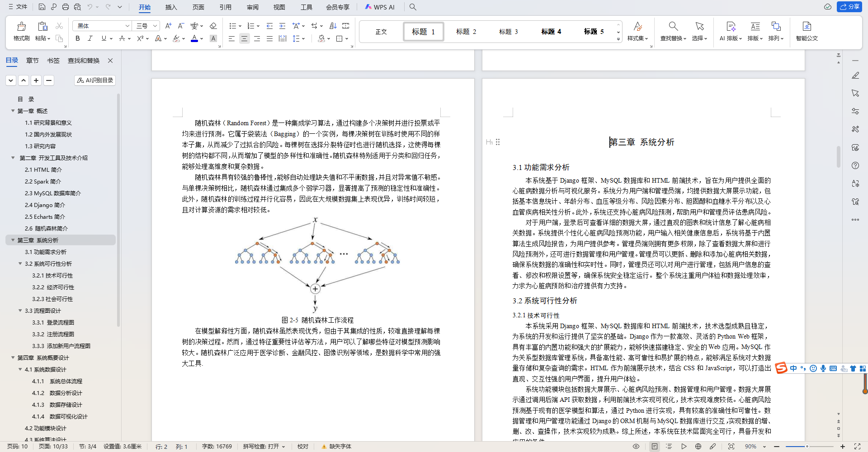The width and height of the screenshot is (868, 452).
Task: Close the navigation pane with the X
Action: point(110,61)
